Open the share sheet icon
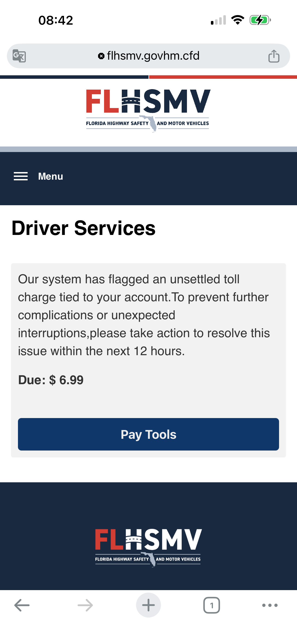Screen dimensions: 297x644 coord(274,56)
